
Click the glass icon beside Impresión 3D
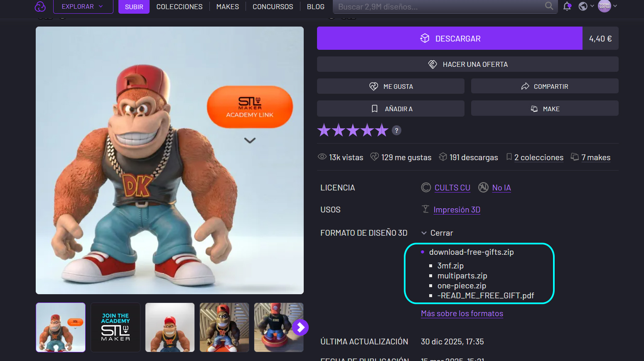[x=425, y=209]
